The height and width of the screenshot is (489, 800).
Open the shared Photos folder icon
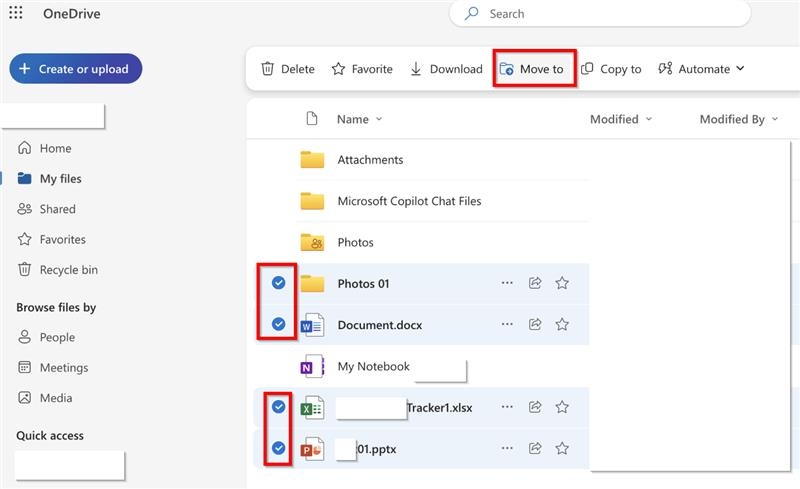(x=312, y=242)
